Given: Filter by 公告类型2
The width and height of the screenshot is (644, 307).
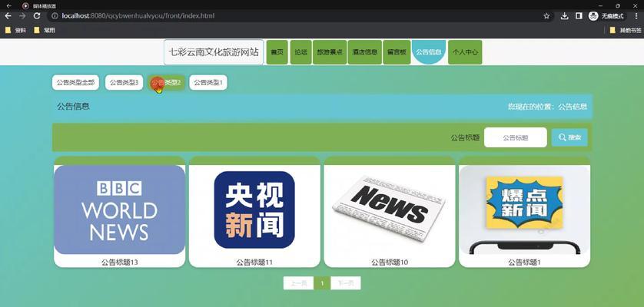Looking at the screenshot, I should [x=166, y=82].
